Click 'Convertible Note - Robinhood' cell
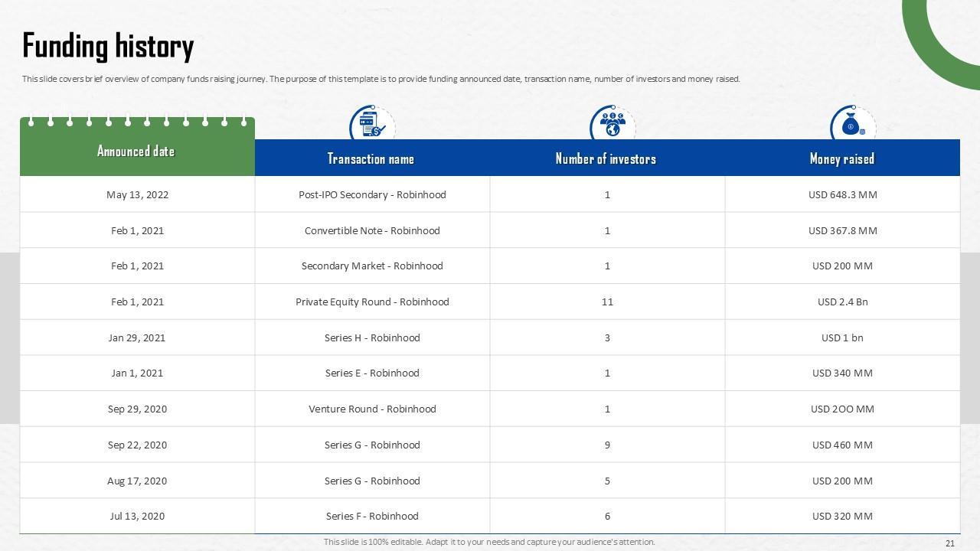Image resolution: width=980 pixels, height=551 pixels. pos(372,230)
